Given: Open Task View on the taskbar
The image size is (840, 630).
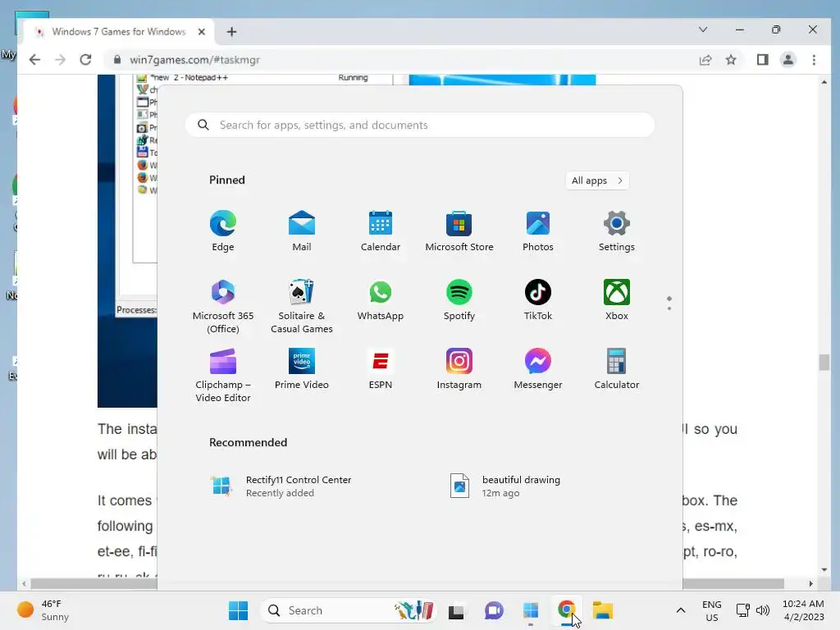Looking at the screenshot, I should [x=456, y=610].
